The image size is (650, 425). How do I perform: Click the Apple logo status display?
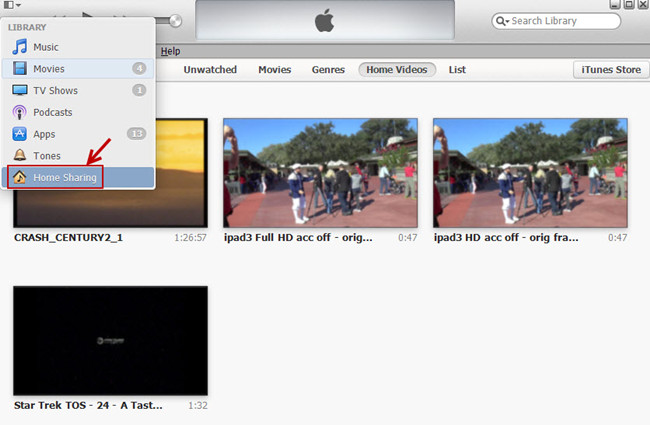pyautogui.click(x=325, y=20)
